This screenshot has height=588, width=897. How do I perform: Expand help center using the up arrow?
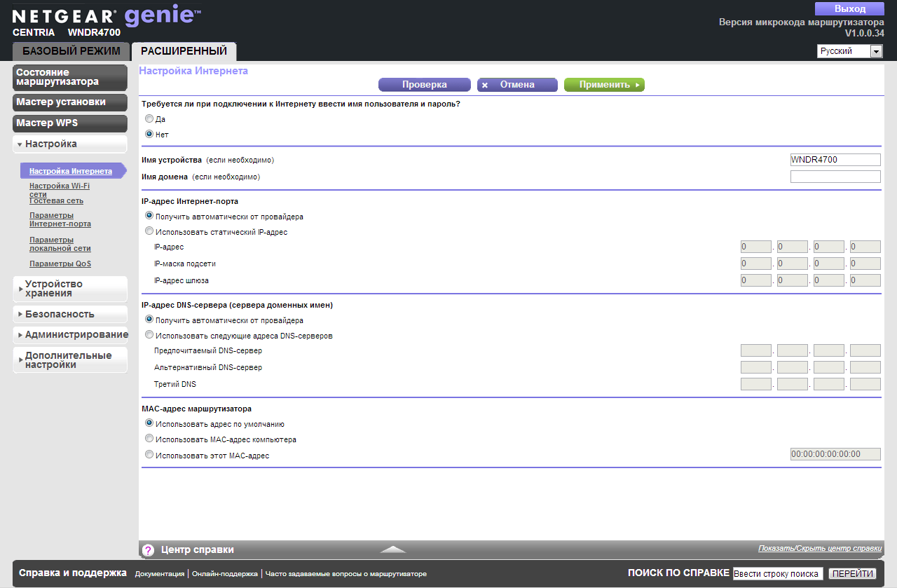(x=393, y=549)
